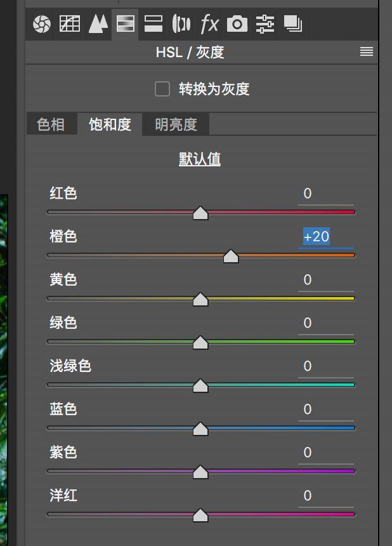Click the 蓝色 saturation slider handle
The height and width of the screenshot is (546, 392).
click(200, 429)
